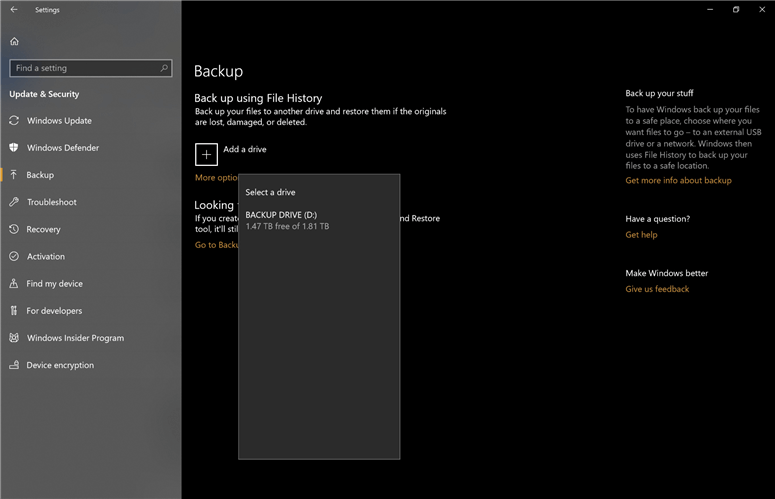Focus the Find a setting search box
The image size is (775, 499).
tap(90, 68)
